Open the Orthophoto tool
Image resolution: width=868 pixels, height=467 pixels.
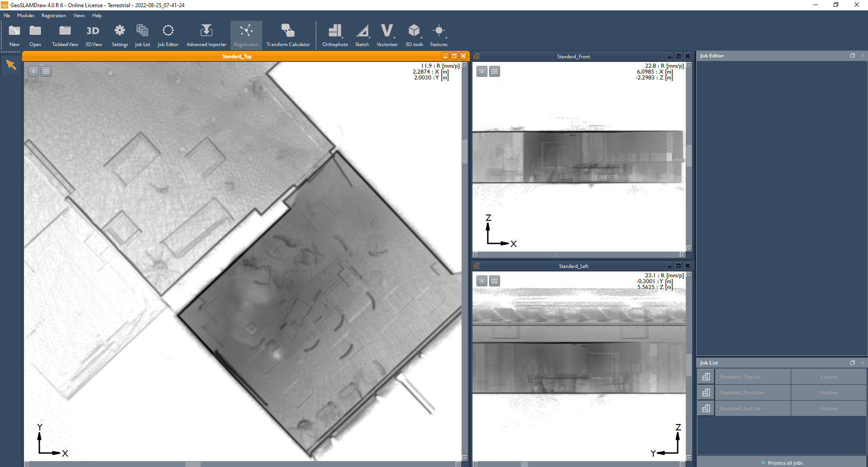pyautogui.click(x=335, y=34)
